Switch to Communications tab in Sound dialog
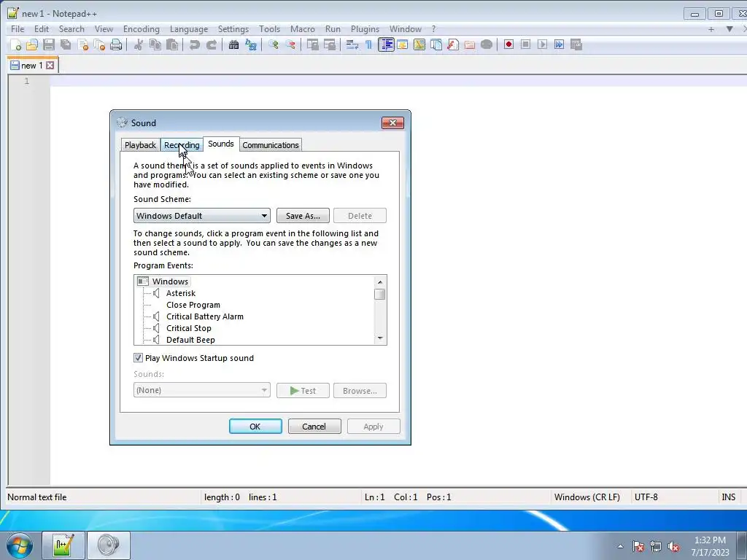 pyautogui.click(x=271, y=145)
